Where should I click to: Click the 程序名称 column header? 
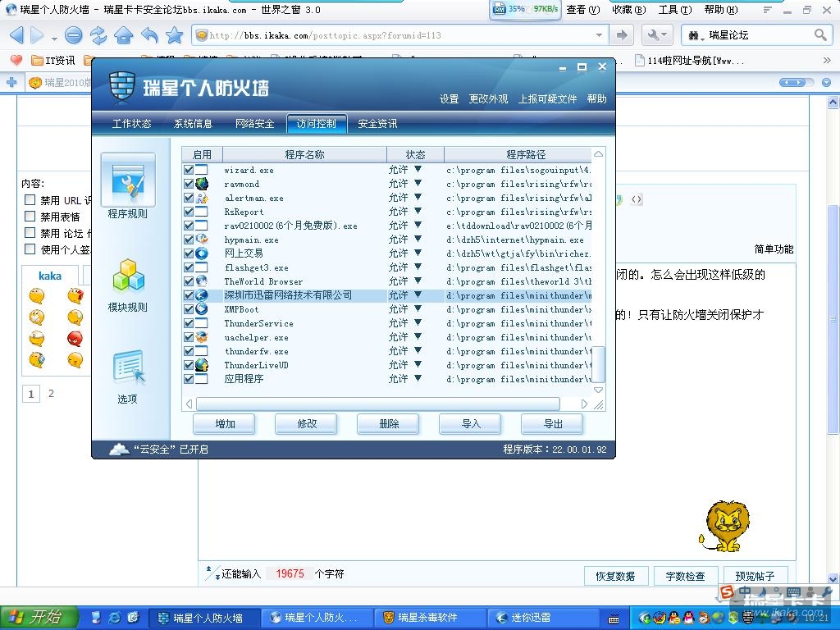click(304, 155)
